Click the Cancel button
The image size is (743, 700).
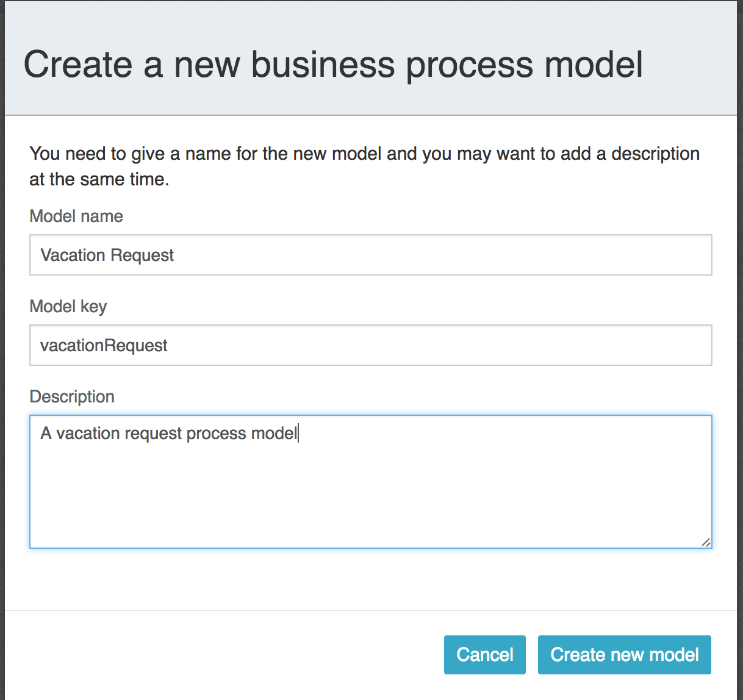484,654
